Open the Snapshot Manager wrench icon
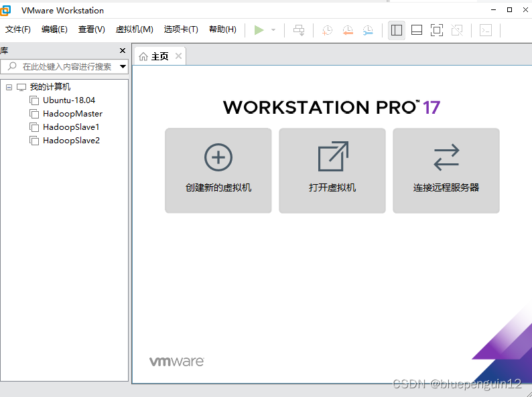The height and width of the screenshot is (397, 532). [368, 30]
